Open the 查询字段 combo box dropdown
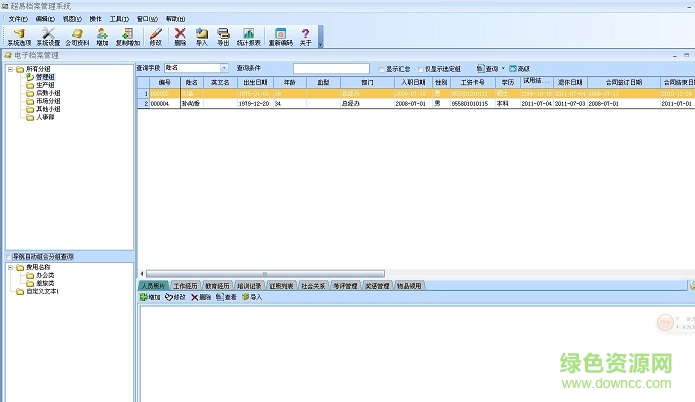Viewport: 695px width, 402px height. click(224, 68)
